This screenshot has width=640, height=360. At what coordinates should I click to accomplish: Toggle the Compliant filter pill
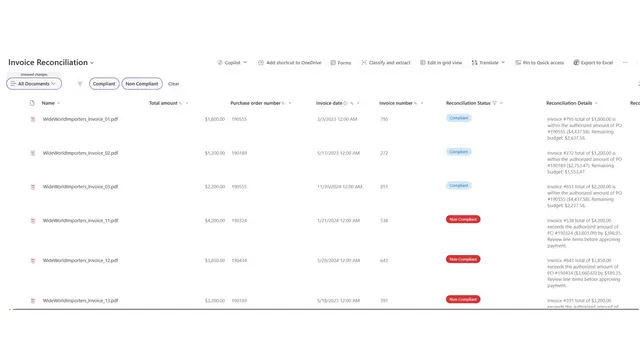104,84
